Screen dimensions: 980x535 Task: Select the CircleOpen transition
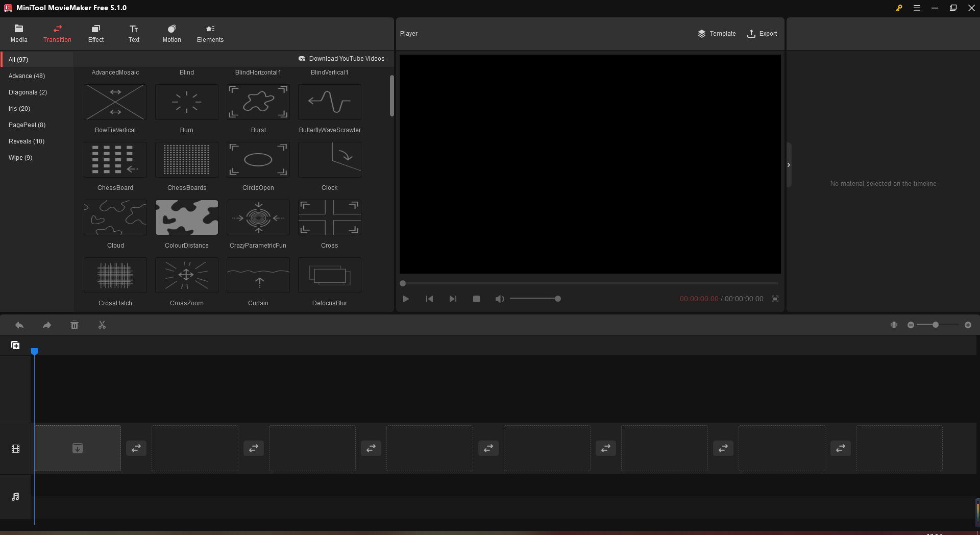[258, 160]
